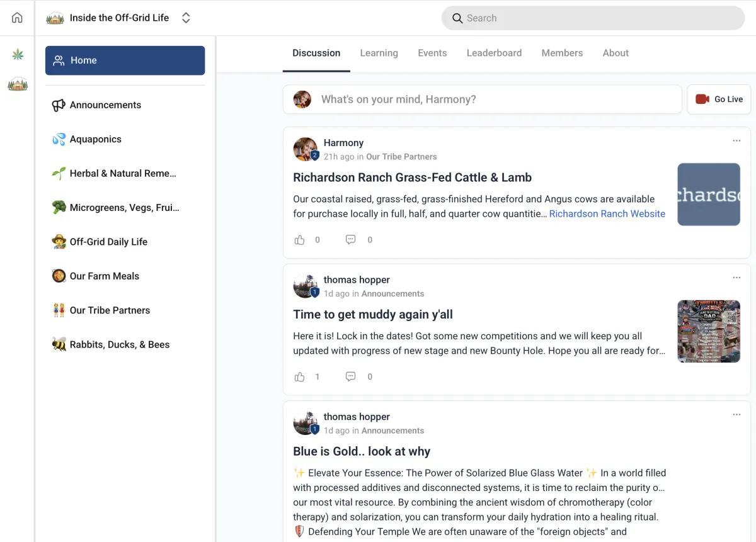This screenshot has width=756, height=542.
Task: Select the Rabbits, Ducks, & Bees channel
Action: click(x=120, y=344)
